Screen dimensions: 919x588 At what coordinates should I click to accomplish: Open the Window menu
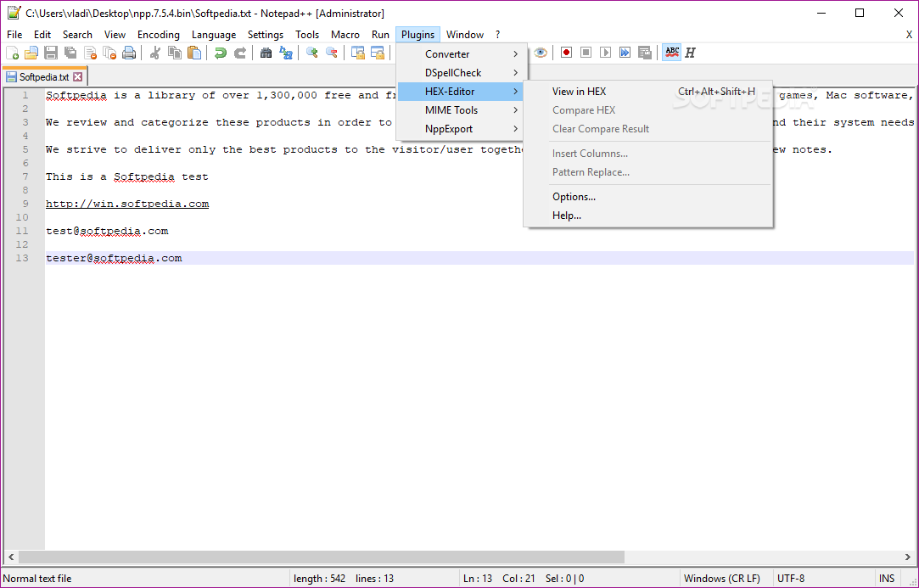465,35
